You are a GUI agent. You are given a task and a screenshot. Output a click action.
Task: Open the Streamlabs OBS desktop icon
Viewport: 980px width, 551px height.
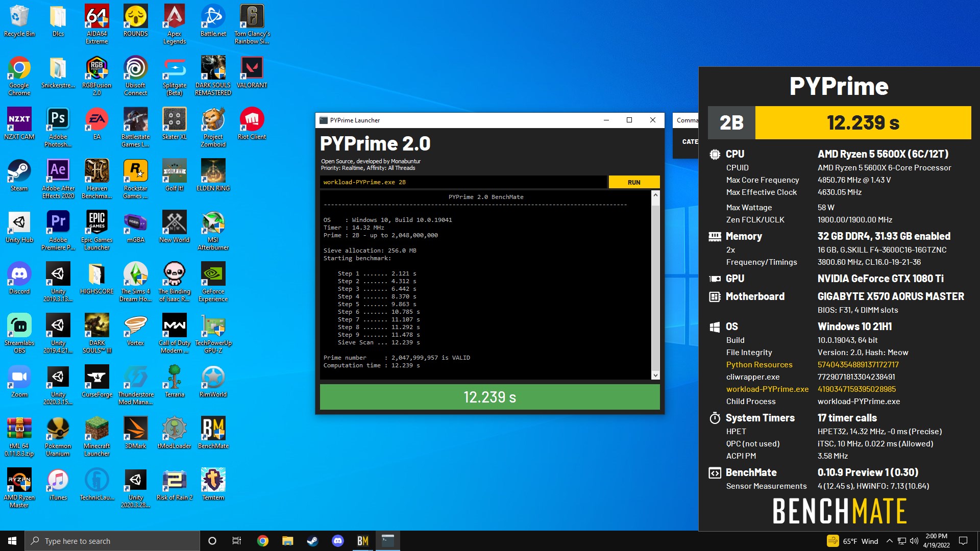19,333
